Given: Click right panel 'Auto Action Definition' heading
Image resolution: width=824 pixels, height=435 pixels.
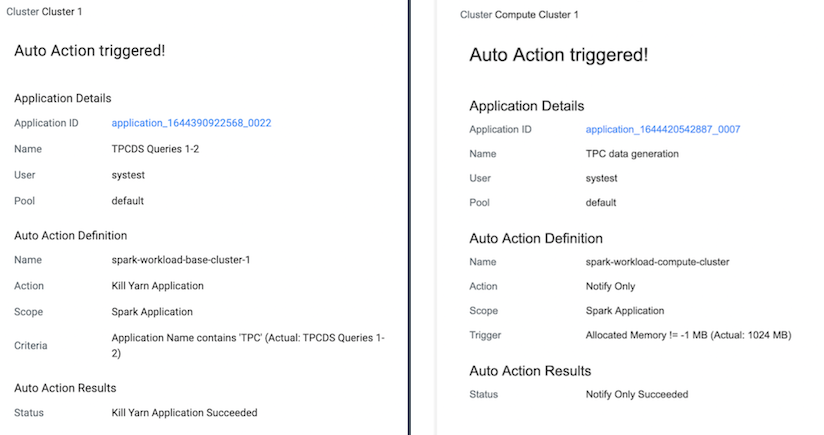Looking at the screenshot, I should tap(536, 239).
